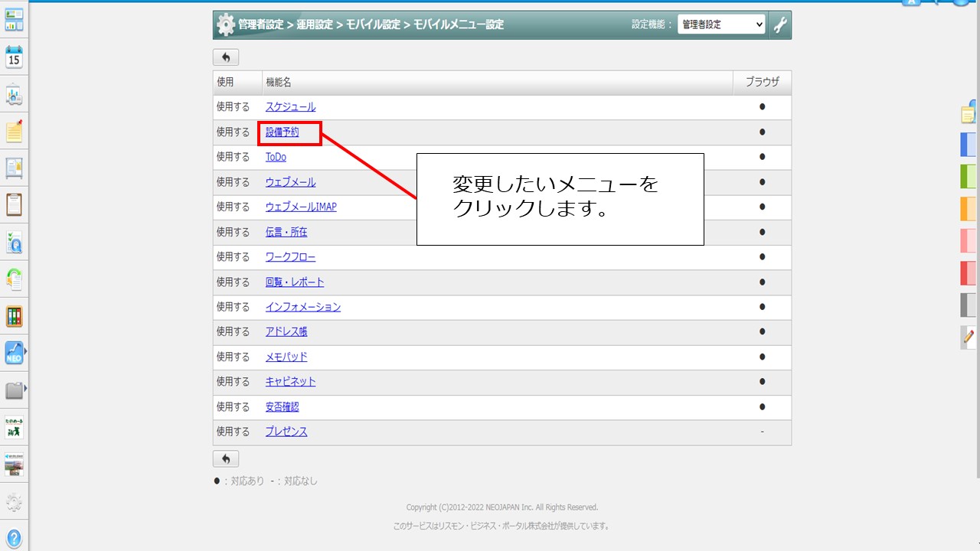Click 使用する in the スケジュール row
980x551 pixels.
(x=233, y=107)
